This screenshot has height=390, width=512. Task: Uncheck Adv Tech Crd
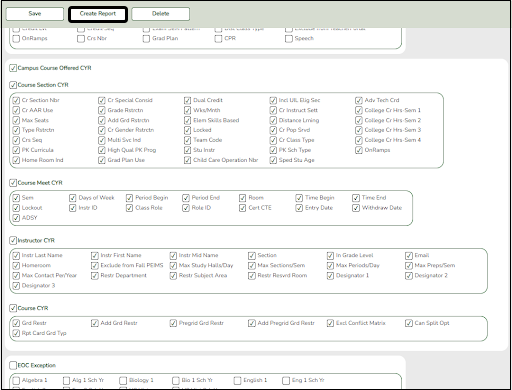coord(359,100)
